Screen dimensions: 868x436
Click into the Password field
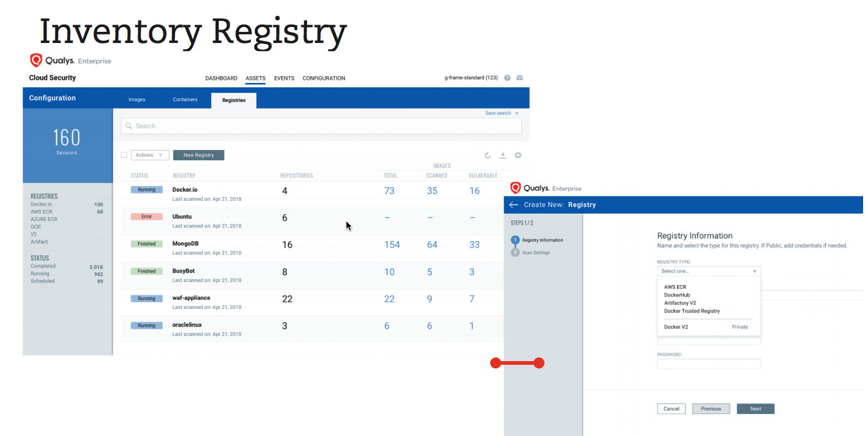709,364
